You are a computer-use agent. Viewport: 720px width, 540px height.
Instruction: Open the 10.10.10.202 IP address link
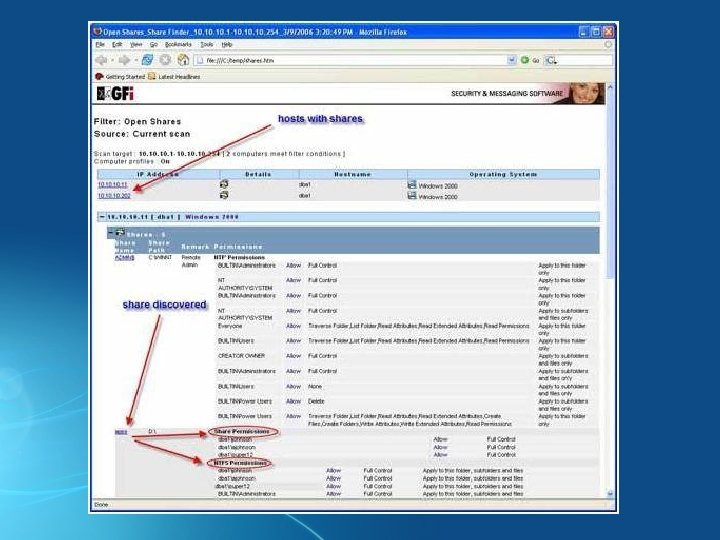click(x=114, y=196)
